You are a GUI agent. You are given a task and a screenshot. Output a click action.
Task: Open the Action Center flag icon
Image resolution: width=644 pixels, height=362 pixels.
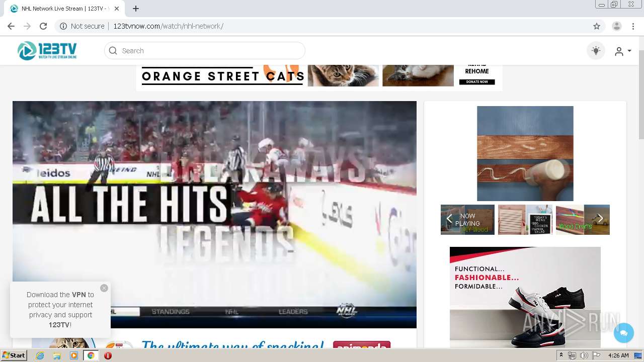coord(596,355)
